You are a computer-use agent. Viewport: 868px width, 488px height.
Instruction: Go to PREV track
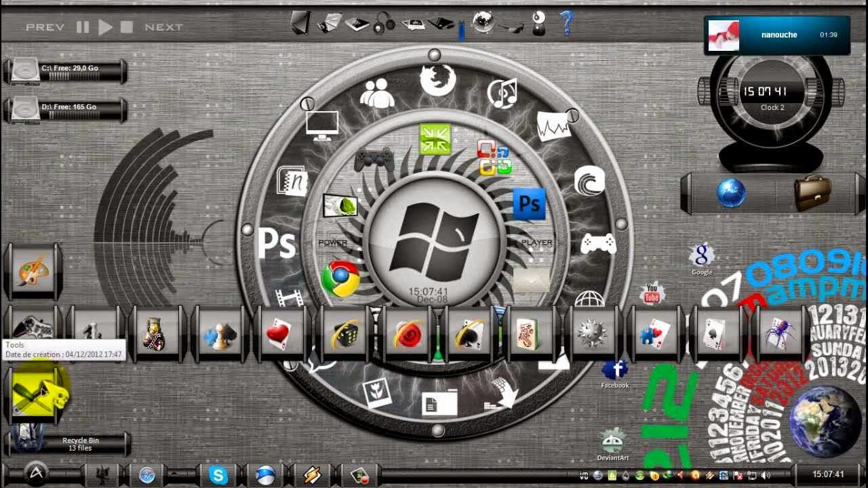point(45,27)
